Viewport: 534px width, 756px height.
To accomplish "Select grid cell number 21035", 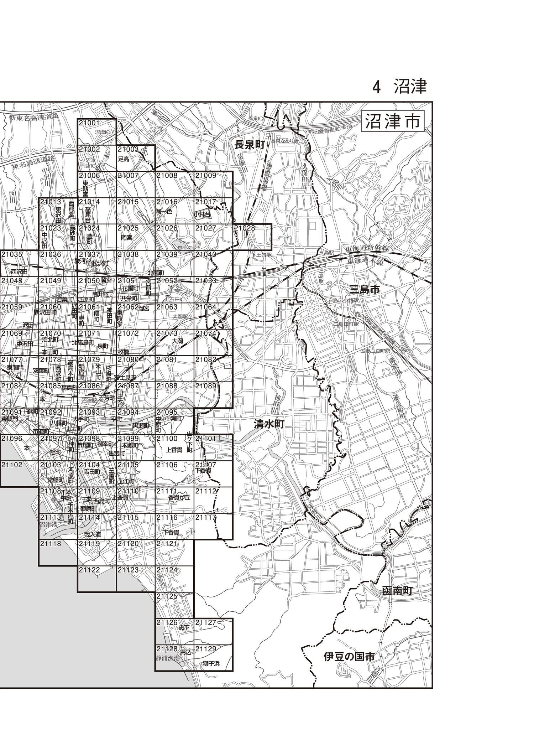I will click(x=12, y=254).
